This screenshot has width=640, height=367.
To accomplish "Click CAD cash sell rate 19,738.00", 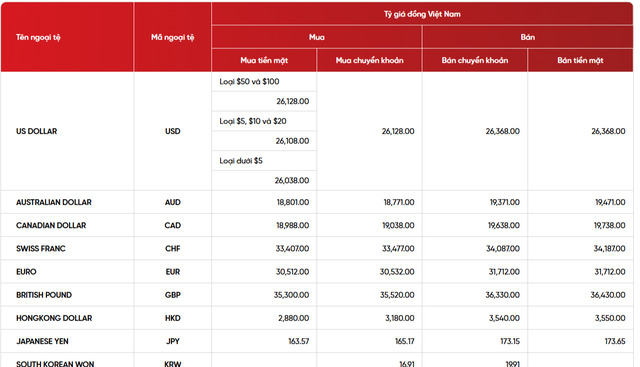I will pyautogui.click(x=609, y=225).
